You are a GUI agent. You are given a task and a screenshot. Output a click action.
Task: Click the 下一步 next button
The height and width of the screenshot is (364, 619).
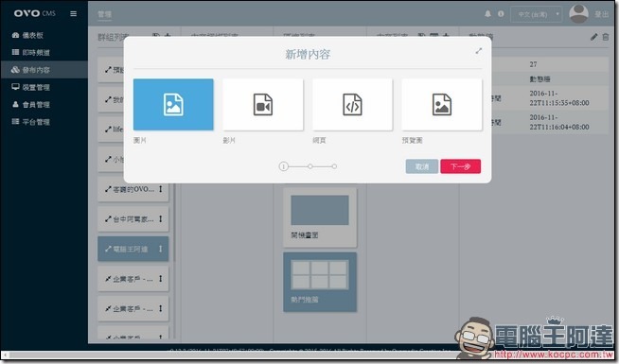click(461, 166)
